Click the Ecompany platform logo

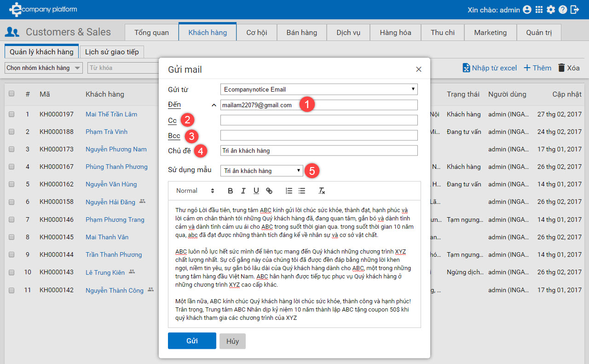[43, 9]
